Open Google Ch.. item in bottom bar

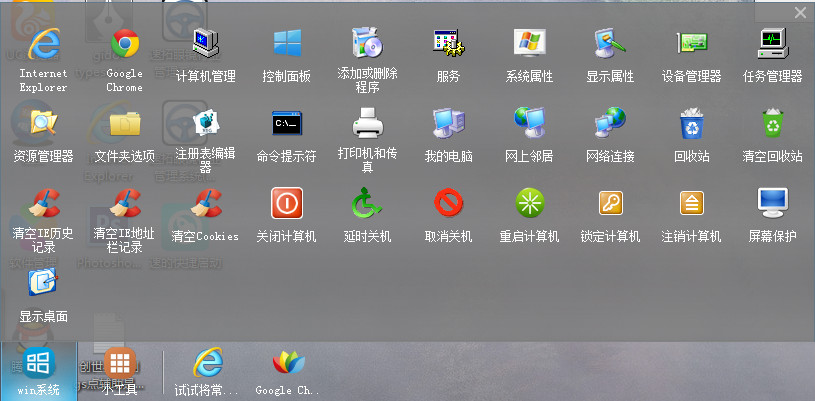288,371
